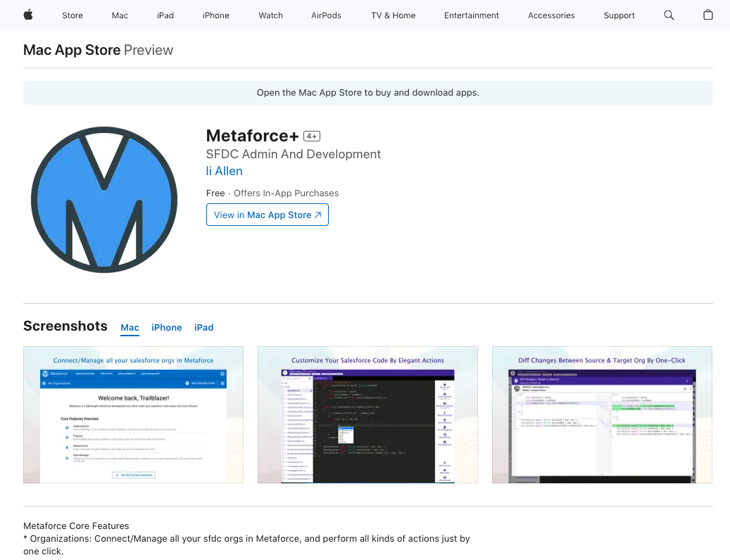Screen dimensions: 730x560
Task: Open the search magnifier icon
Action: click(x=669, y=15)
